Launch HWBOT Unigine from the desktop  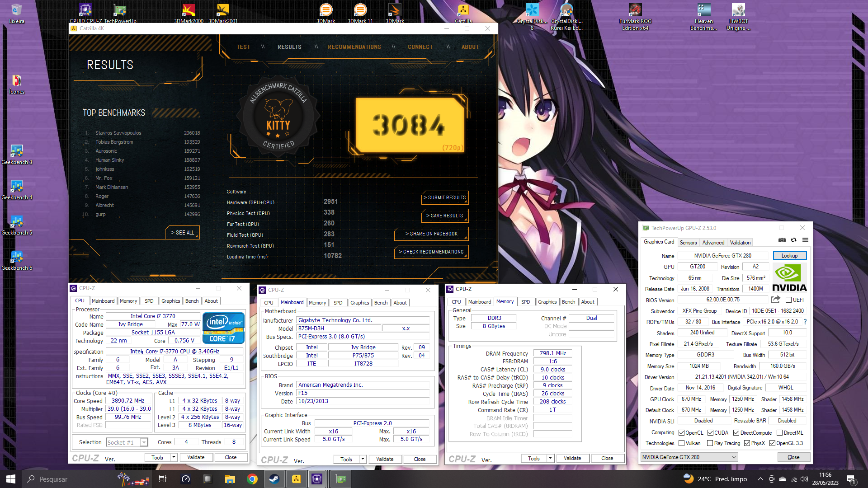pyautogui.click(x=738, y=17)
